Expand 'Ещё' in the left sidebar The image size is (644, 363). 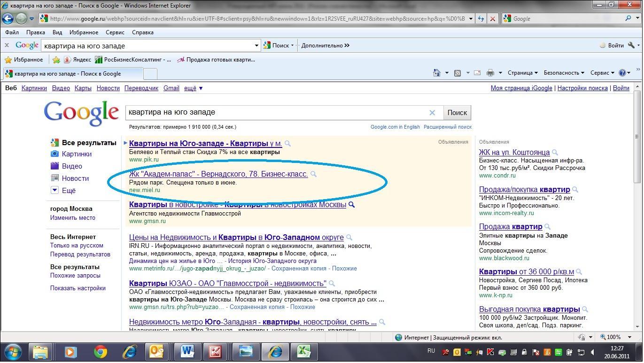(63, 191)
